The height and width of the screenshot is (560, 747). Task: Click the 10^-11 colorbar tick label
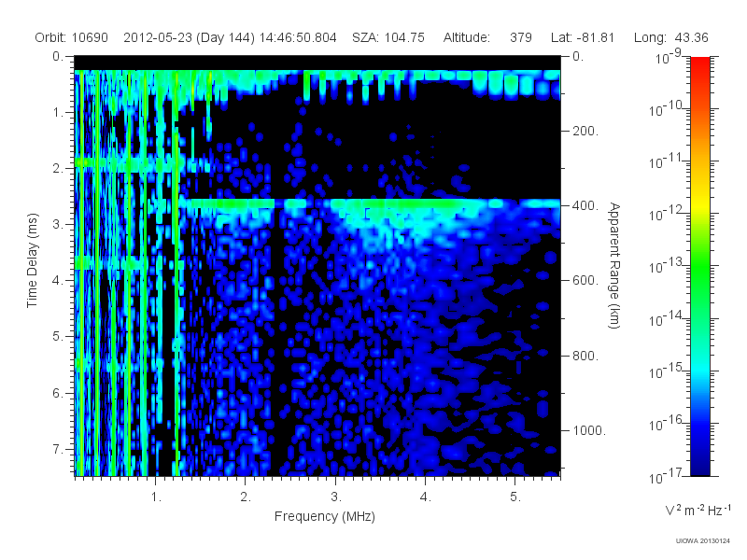(x=667, y=161)
